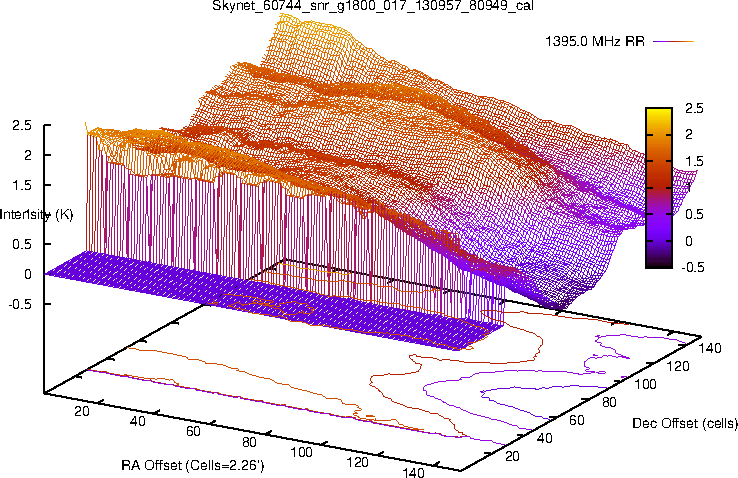Click the legend label 1395.0 MHz RR
738x478 pixels.
[x=595, y=41]
